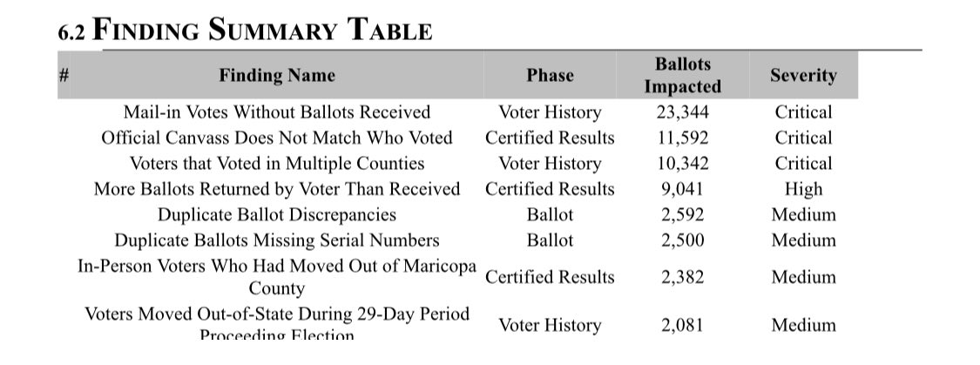Select "More Ballots Returned by Voter Than Received"

click(x=277, y=189)
